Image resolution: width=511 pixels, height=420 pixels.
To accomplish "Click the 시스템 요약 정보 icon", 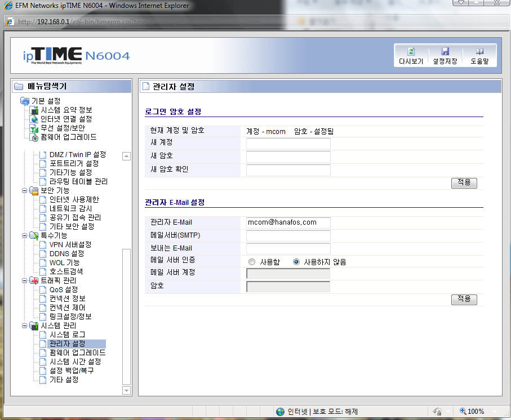I will [34, 110].
